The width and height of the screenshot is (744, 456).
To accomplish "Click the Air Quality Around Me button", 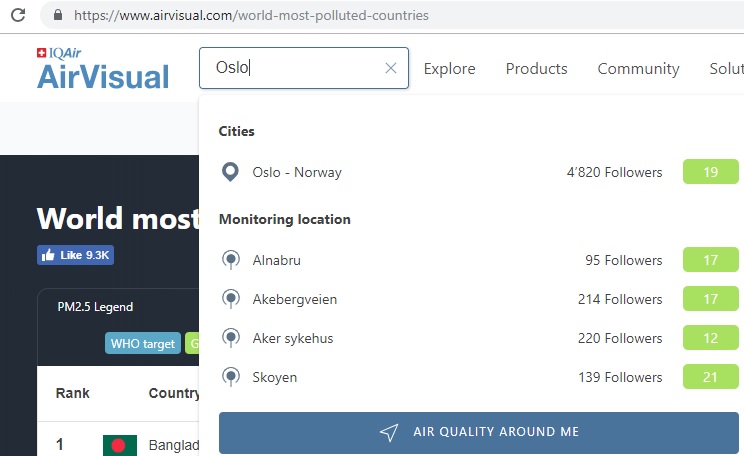I will 479,432.
